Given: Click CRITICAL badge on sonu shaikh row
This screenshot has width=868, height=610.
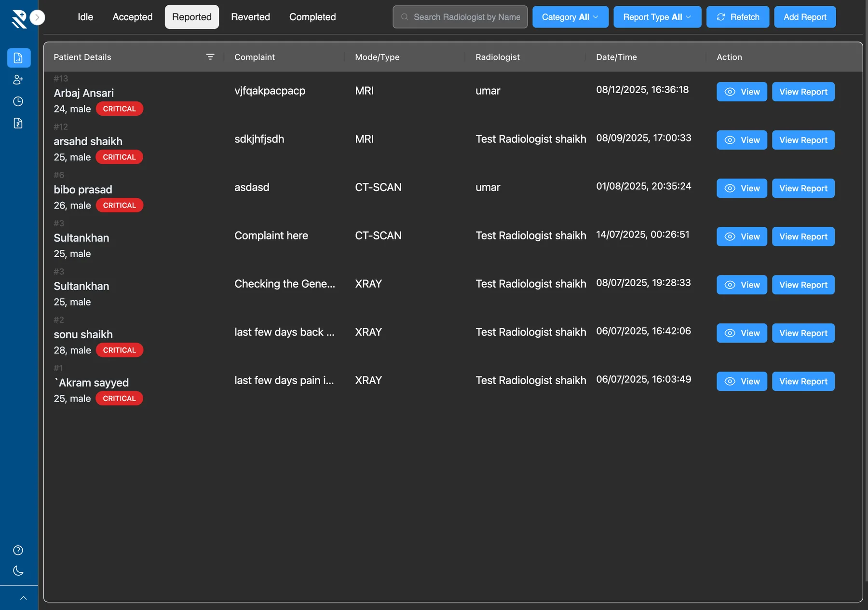Looking at the screenshot, I should tap(120, 350).
